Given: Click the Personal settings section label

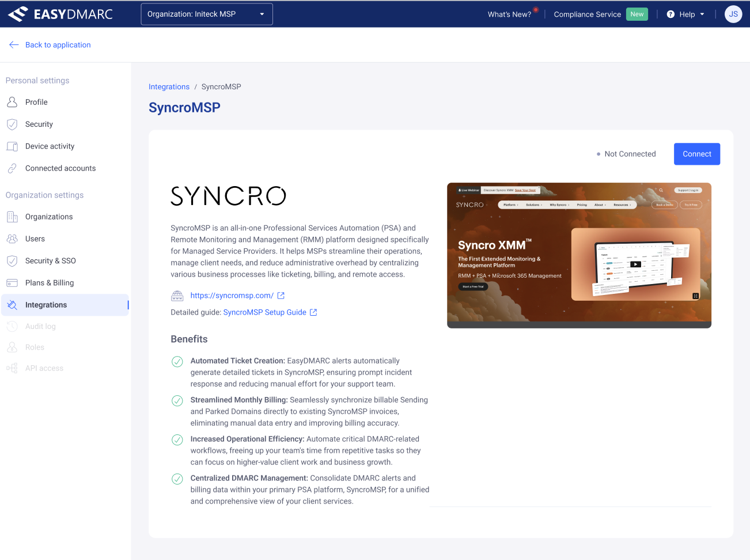Looking at the screenshot, I should [x=37, y=81].
